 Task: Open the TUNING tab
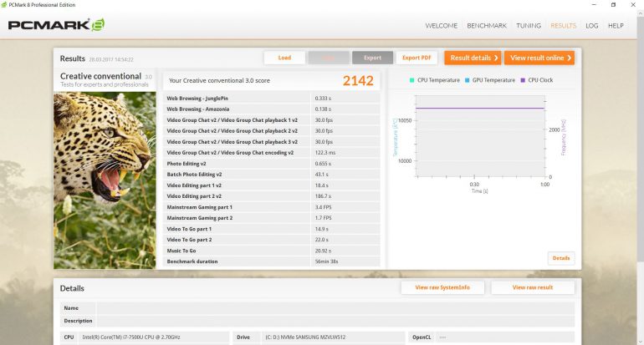(x=529, y=25)
